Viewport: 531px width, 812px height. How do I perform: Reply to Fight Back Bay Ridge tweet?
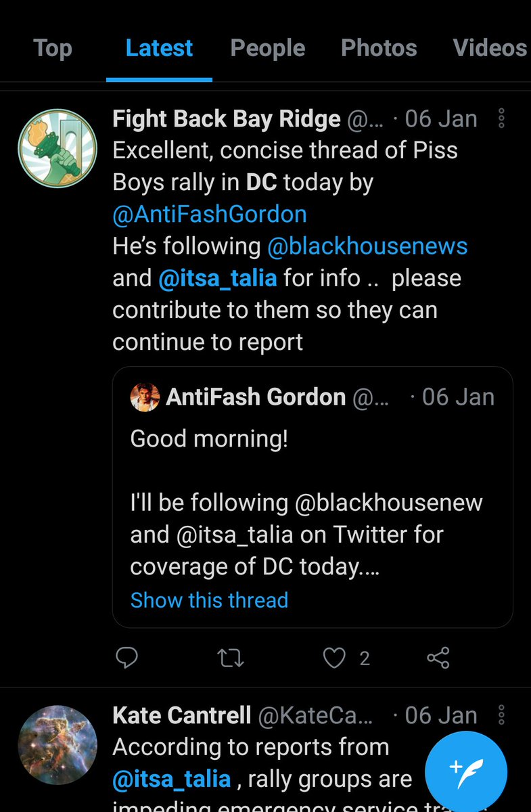click(127, 657)
